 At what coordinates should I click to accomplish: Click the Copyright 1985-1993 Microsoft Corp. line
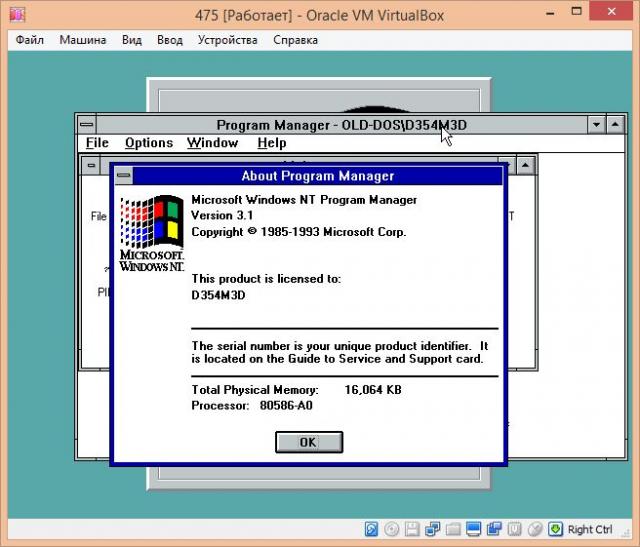tap(299, 231)
